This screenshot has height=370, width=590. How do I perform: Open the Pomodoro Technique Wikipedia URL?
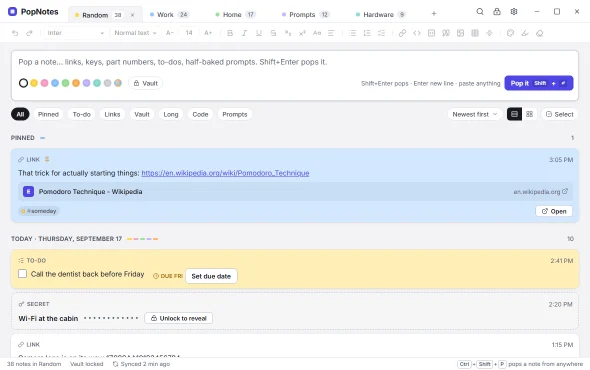[225, 173]
